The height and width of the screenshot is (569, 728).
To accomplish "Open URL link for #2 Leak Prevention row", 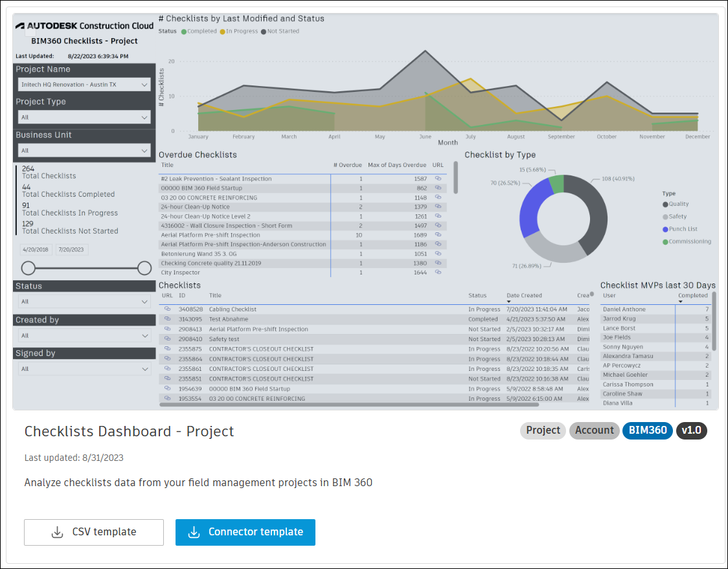I will 438,178.
